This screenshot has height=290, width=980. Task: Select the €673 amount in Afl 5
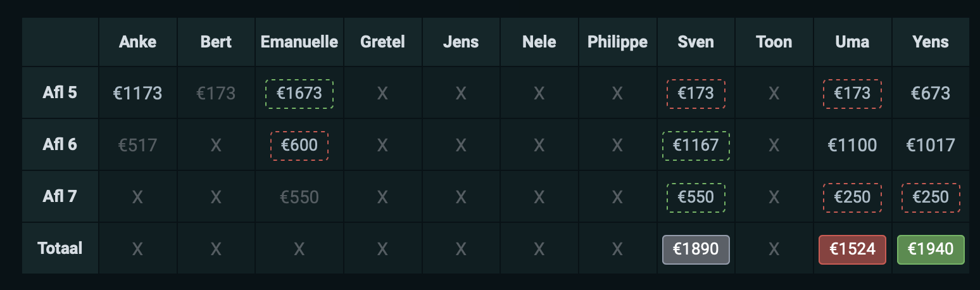click(x=931, y=94)
